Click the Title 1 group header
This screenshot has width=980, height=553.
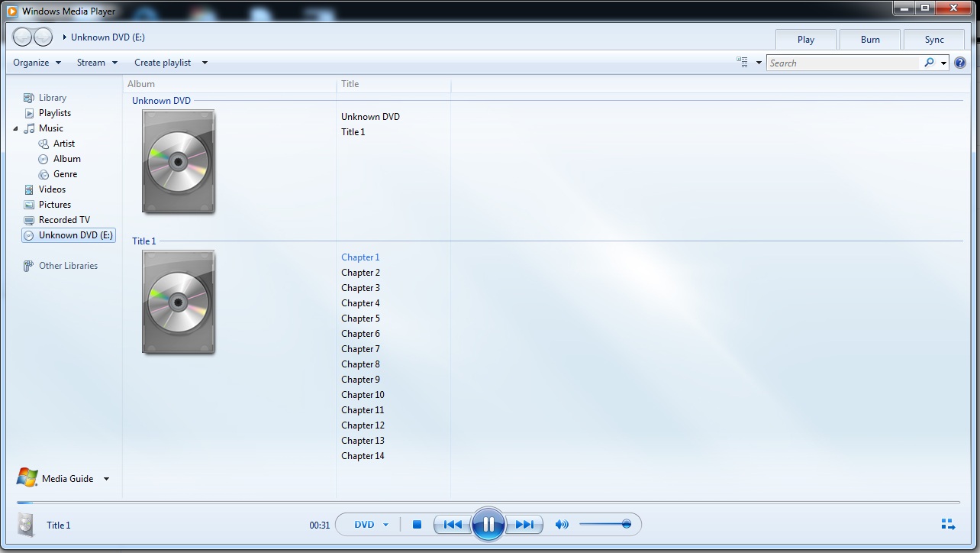[143, 241]
